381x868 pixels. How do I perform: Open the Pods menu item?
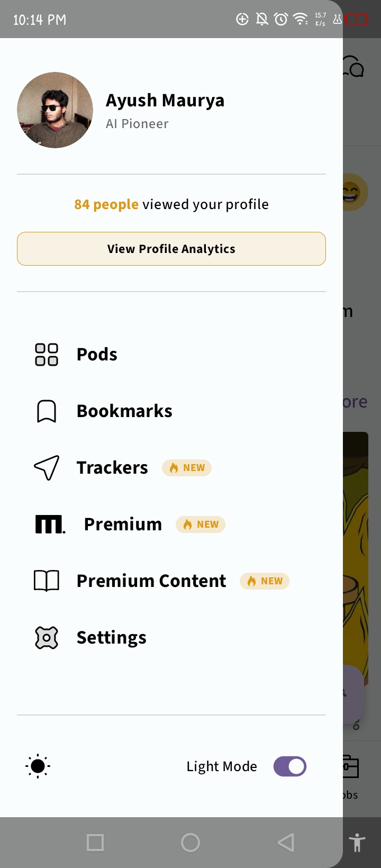click(97, 355)
